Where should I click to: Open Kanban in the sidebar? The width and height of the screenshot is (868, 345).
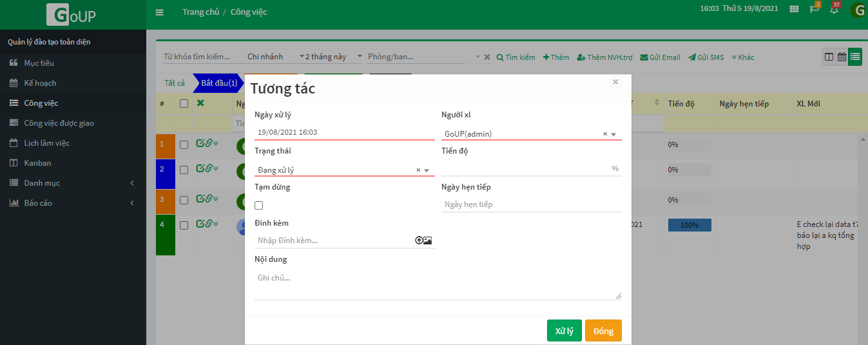tap(37, 163)
